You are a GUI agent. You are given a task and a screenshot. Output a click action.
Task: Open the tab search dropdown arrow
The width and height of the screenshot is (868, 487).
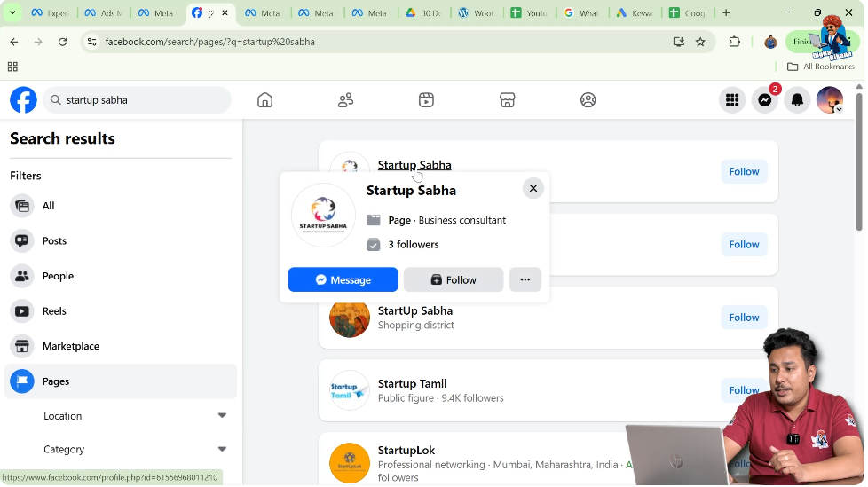click(12, 12)
